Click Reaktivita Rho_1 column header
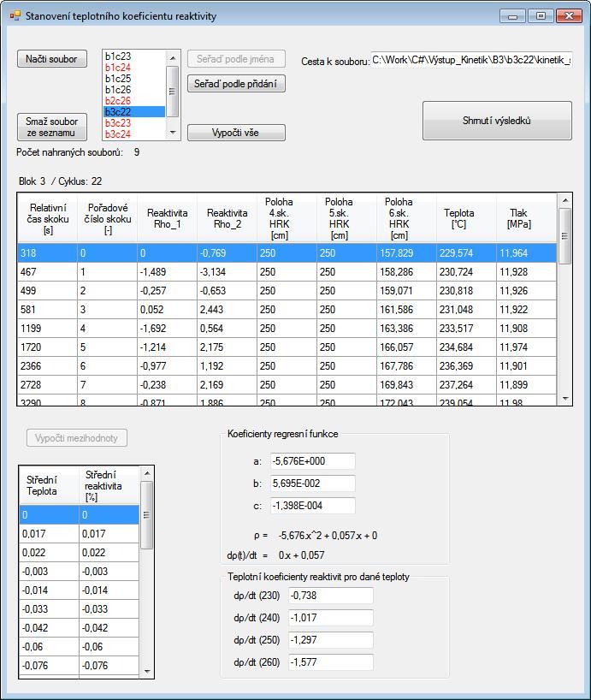591x700 pixels. [168, 219]
